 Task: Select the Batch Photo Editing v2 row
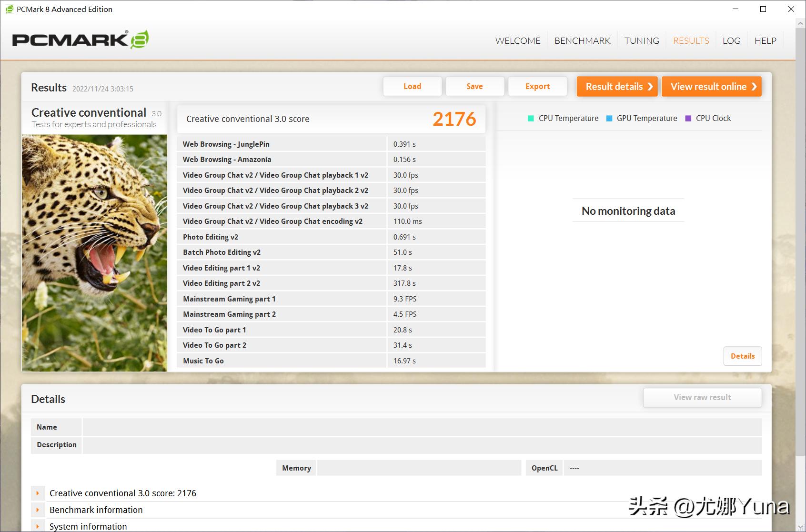tap(332, 252)
